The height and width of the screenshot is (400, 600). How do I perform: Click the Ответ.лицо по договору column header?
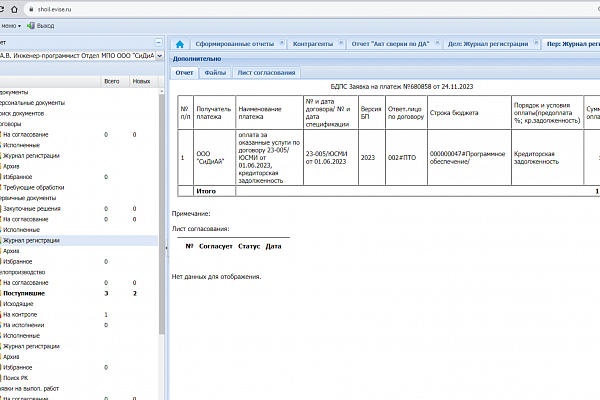[x=406, y=113]
